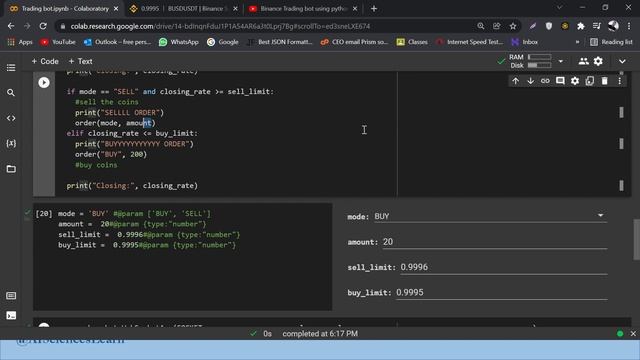Close the Trading bot.ipynb tab

pos(116,9)
